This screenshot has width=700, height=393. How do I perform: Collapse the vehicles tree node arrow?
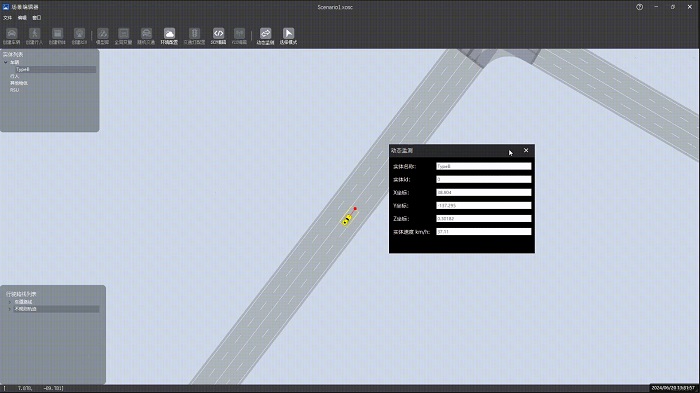click(5, 63)
